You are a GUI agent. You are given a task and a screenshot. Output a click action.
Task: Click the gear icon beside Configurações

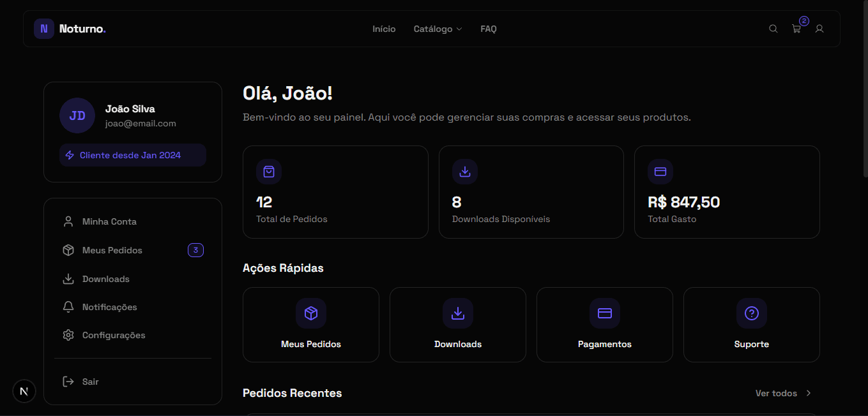(68, 335)
